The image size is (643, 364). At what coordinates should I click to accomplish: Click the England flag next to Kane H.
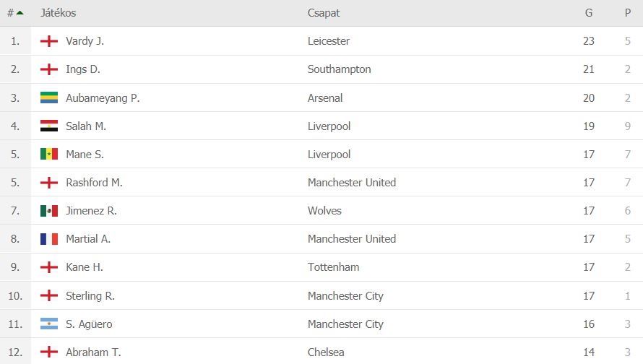[x=49, y=267]
